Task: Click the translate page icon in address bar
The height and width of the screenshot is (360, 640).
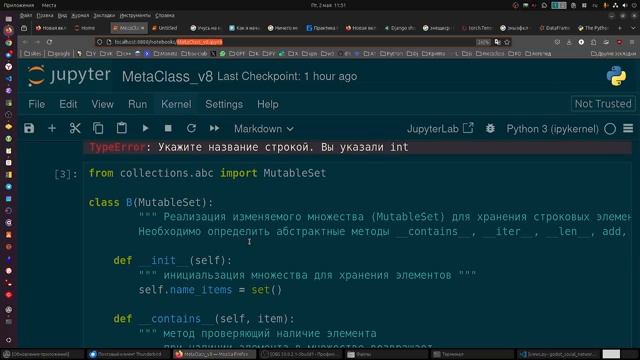Action: (x=497, y=42)
